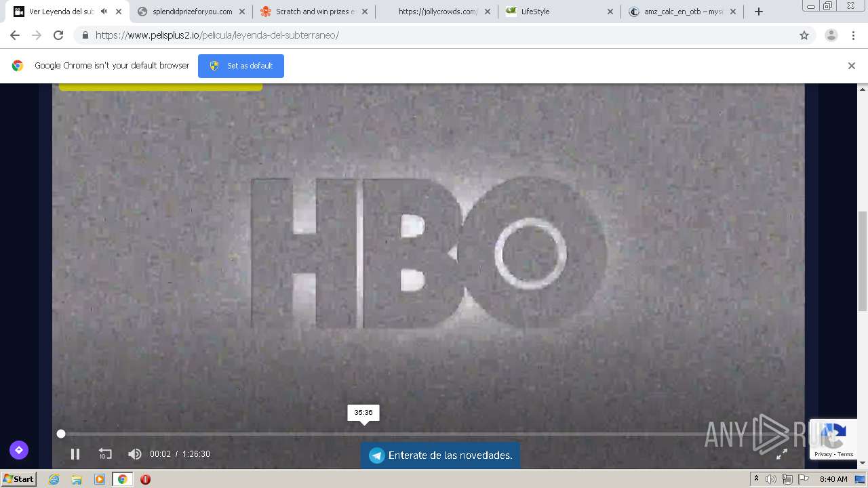The image size is (868, 488).
Task: Open a new browser tab
Action: point(759,12)
